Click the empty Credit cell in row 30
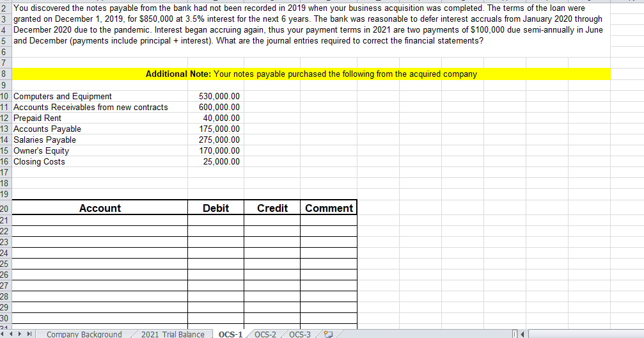Image resolution: width=644 pixels, height=338 pixels. 272,318
